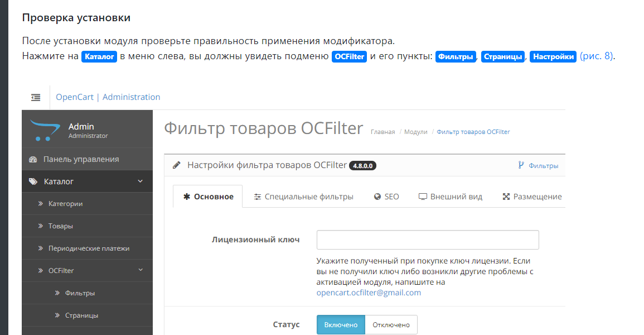Image resolution: width=644 pixels, height=335 pixels.
Task: Switch to Размещение tab
Action: 532,197
